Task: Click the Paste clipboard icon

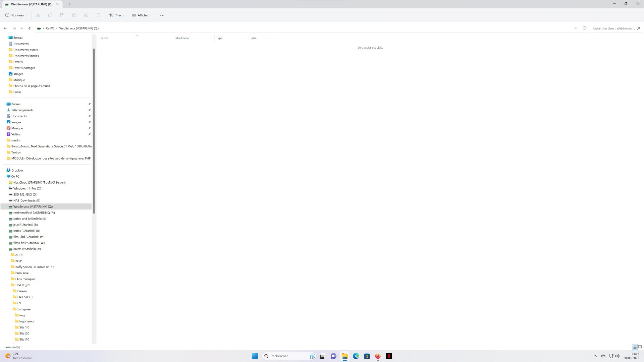Action: click(x=62, y=15)
